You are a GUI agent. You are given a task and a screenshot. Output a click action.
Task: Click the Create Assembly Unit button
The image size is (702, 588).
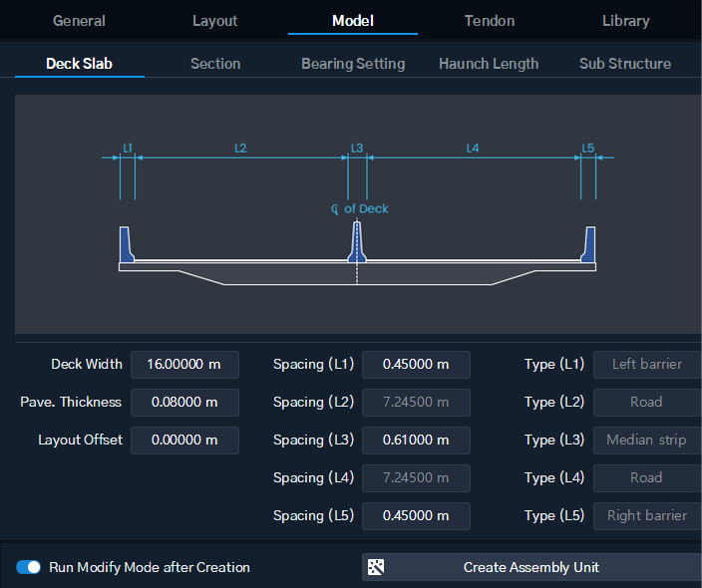click(531, 567)
